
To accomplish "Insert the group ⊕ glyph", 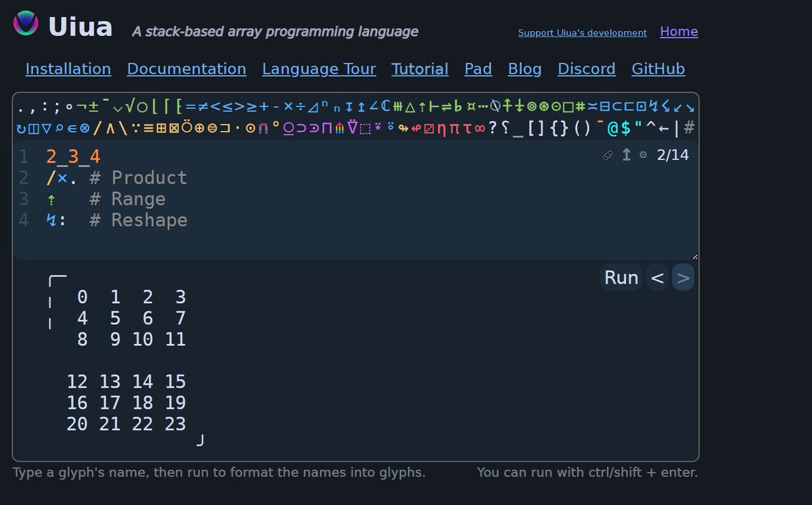I will pyautogui.click(x=200, y=127).
